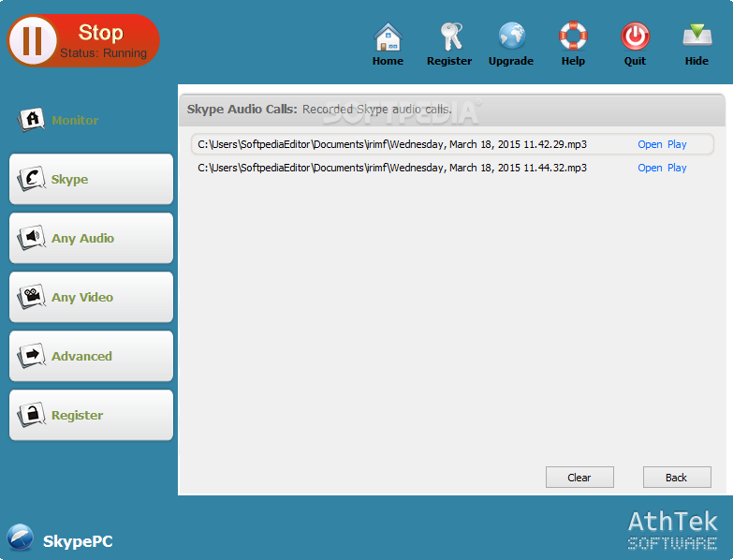Viewport: 733px width, 560px height.
Task: Click the Skype phone handset icon
Action: tap(31, 179)
